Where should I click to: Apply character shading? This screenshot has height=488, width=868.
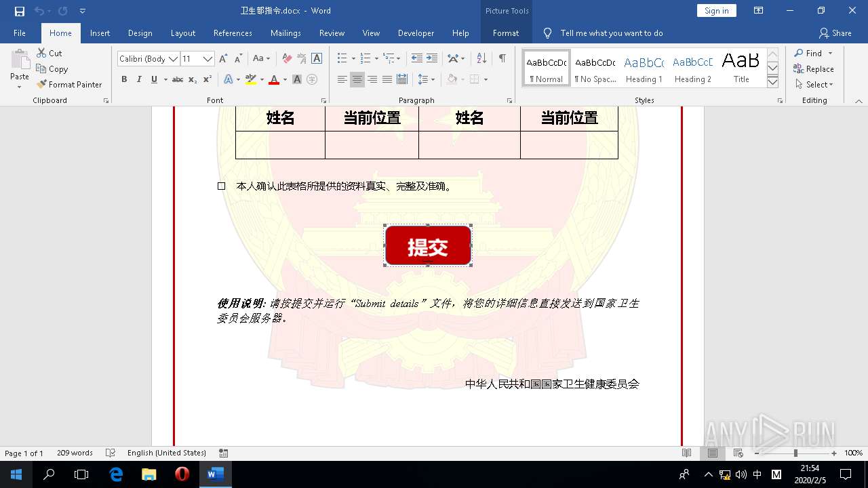(x=297, y=79)
